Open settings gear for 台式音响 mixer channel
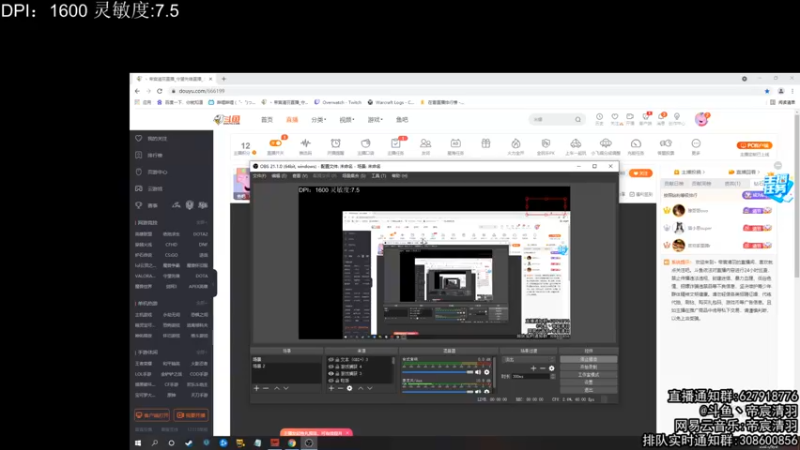 click(x=487, y=372)
